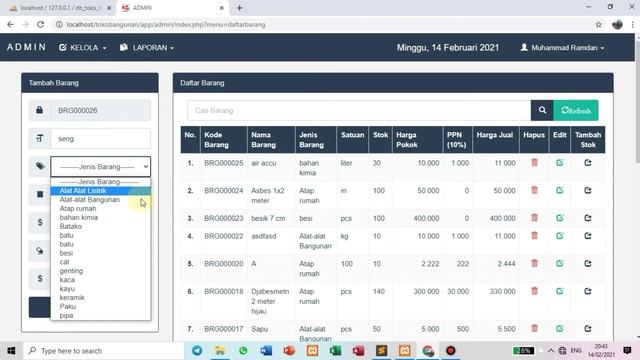Screen dimensions: 640x360
Task: Choose keramik option in list
Action: tap(100, 298)
